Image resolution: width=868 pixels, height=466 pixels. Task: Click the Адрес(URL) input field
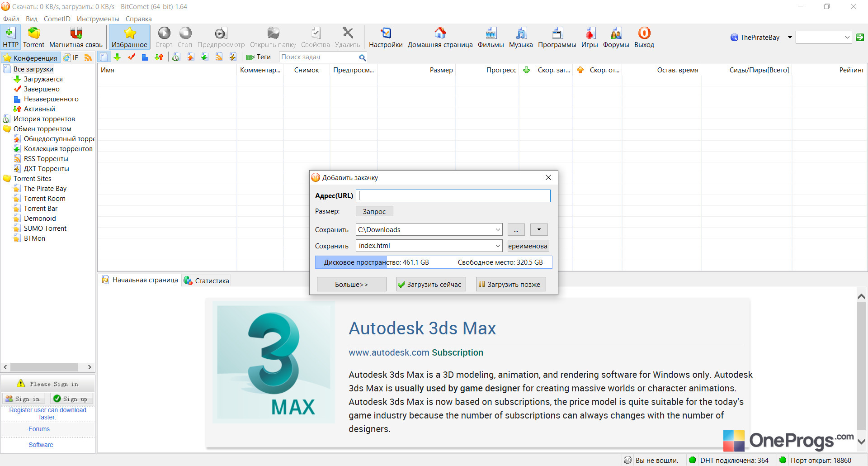point(453,195)
